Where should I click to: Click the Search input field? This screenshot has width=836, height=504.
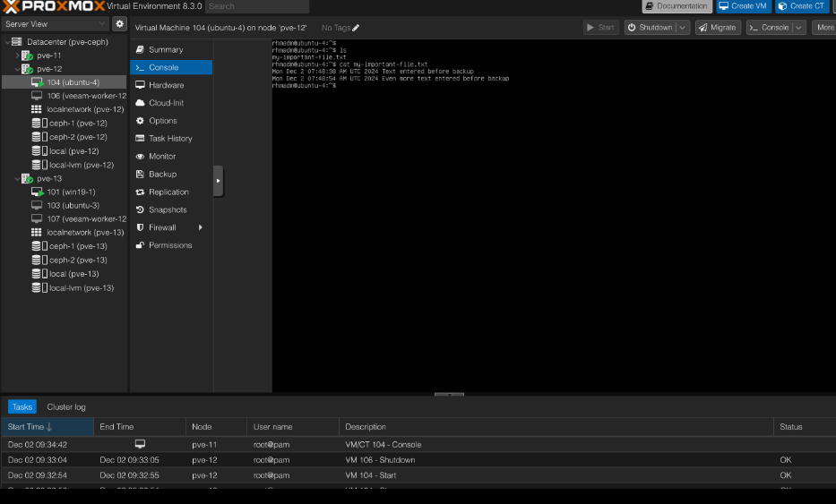tap(256, 6)
